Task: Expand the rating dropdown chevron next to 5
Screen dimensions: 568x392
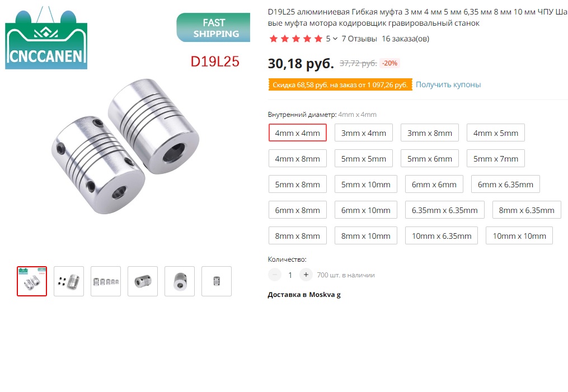Action: point(335,39)
